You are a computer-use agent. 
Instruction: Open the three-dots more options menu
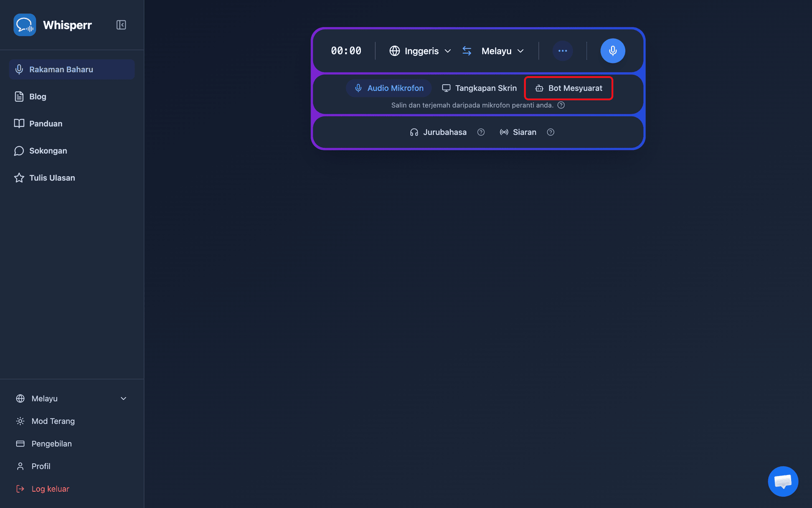(563, 51)
